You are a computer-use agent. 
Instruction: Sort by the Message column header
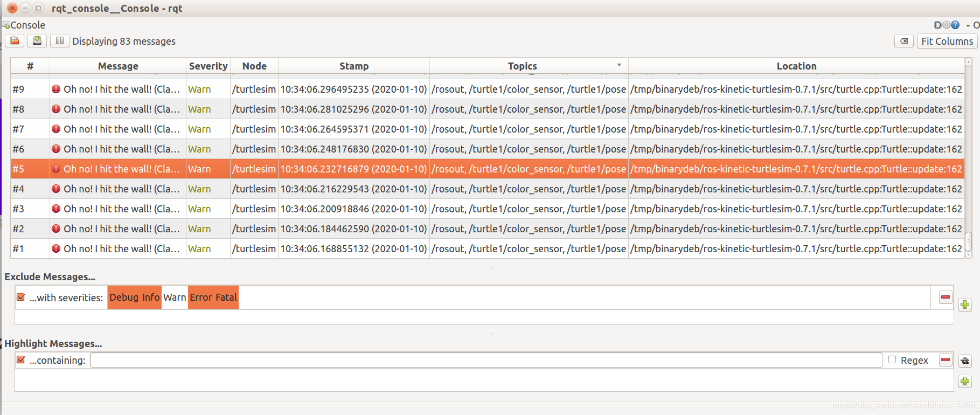[x=118, y=66]
